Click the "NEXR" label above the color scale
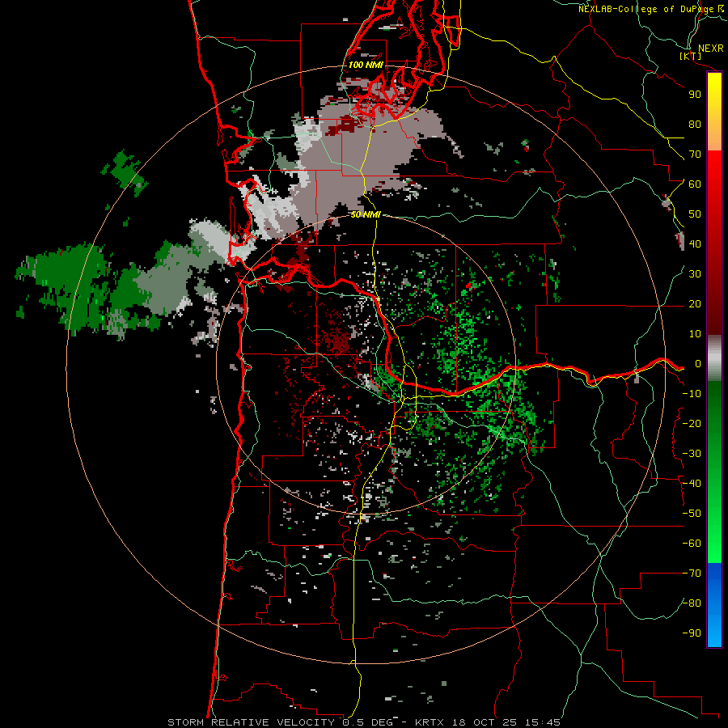 pyautogui.click(x=710, y=49)
